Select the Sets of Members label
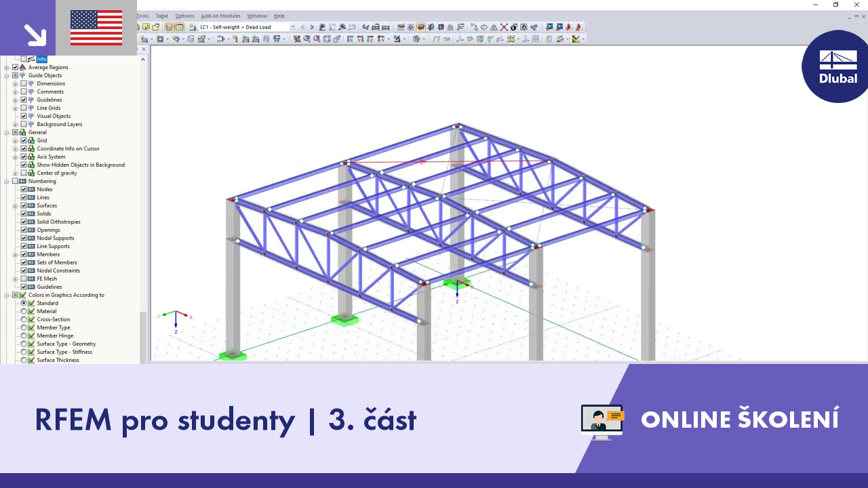 click(x=57, y=262)
